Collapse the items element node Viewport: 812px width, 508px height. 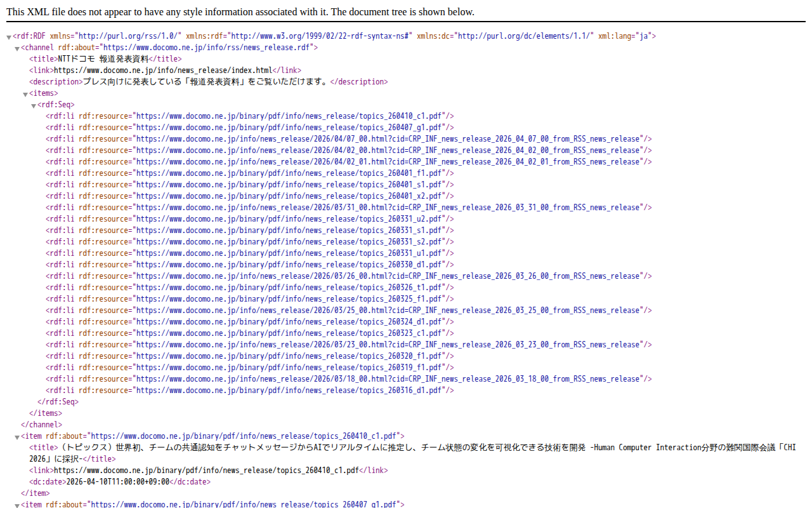(25, 95)
